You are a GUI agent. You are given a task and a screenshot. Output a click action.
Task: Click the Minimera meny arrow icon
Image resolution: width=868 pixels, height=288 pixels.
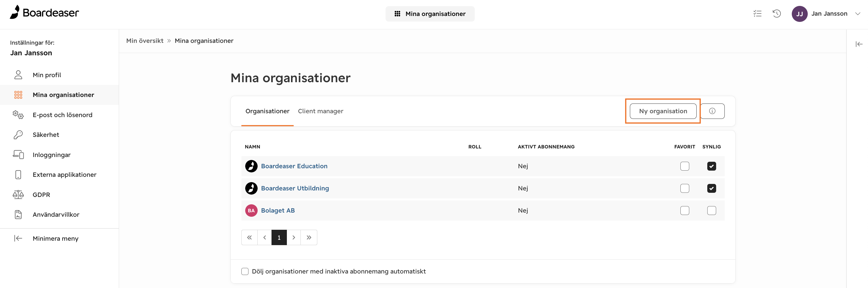point(18,238)
